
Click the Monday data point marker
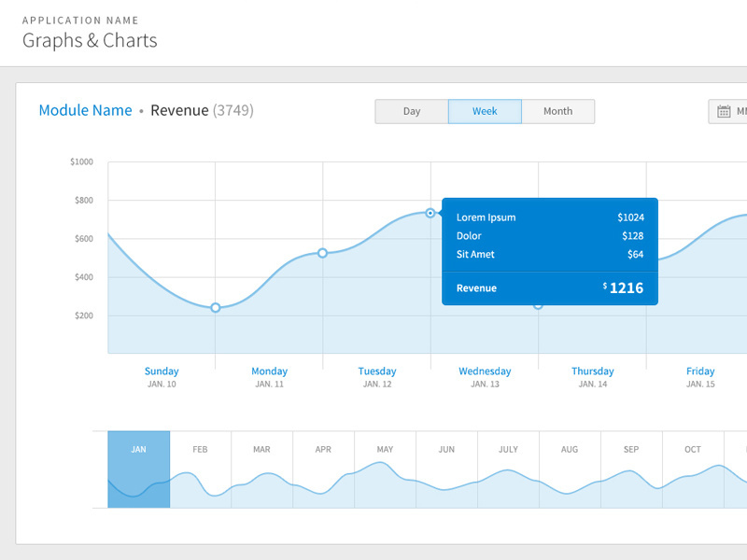click(322, 253)
